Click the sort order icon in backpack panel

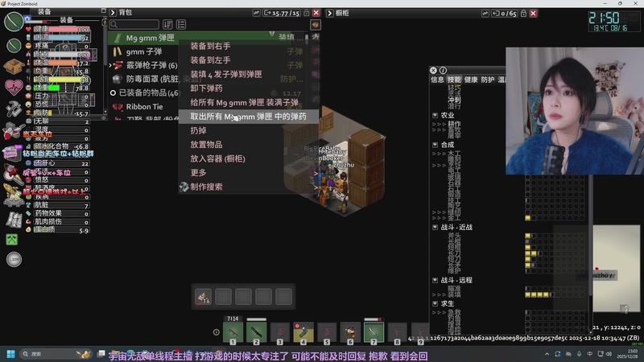pyautogui.click(x=167, y=25)
